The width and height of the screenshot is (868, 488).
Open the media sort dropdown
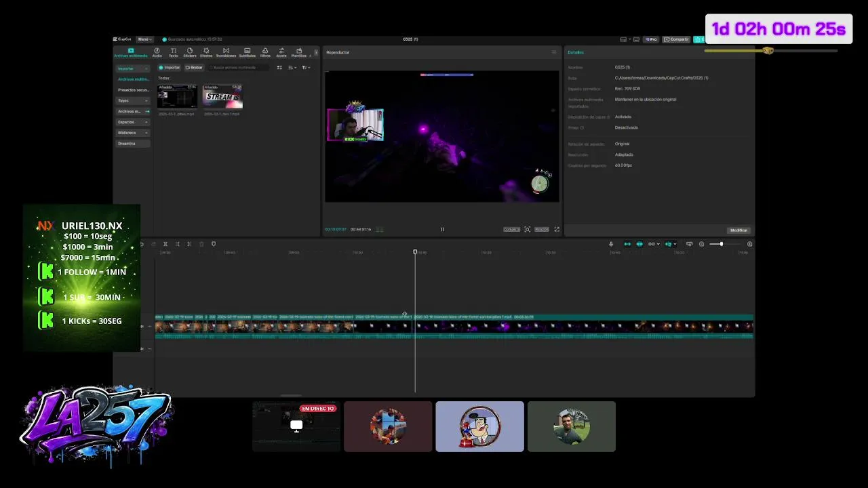pos(292,67)
